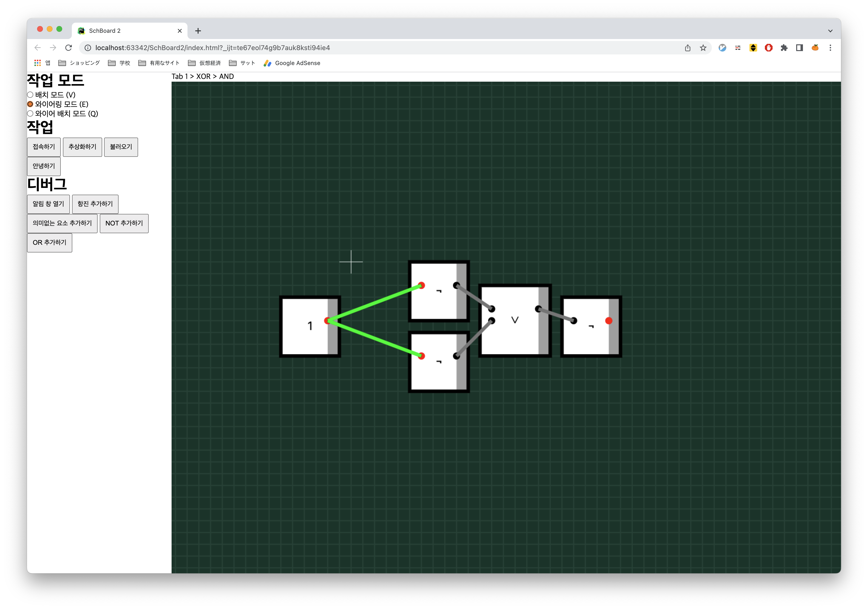The width and height of the screenshot is (868, 609).
Task: Reload the page with the refresh icon
Action: click(68, 48)
